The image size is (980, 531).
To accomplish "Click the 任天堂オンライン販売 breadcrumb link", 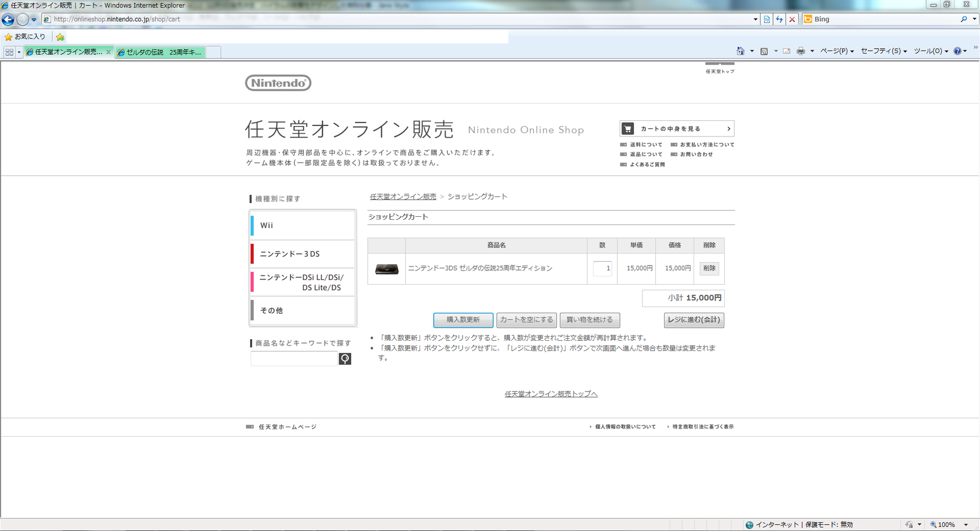I will tap(403, 197).
